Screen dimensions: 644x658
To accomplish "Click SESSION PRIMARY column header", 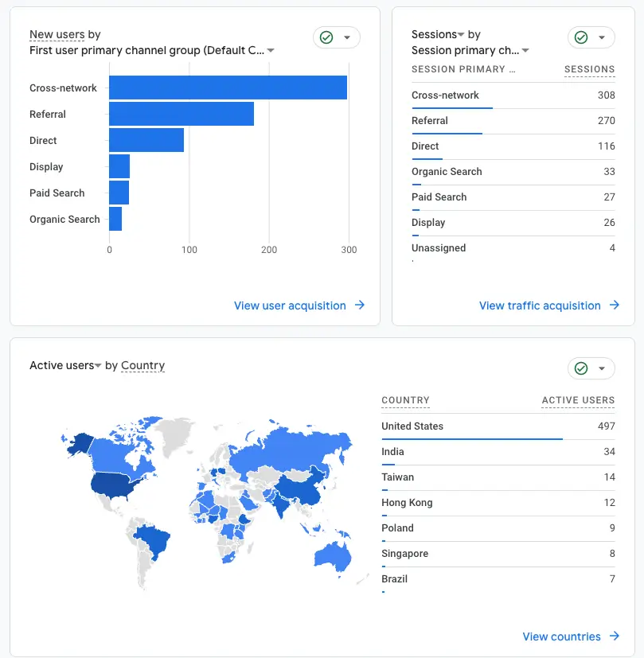I will (x=463, y=69).
